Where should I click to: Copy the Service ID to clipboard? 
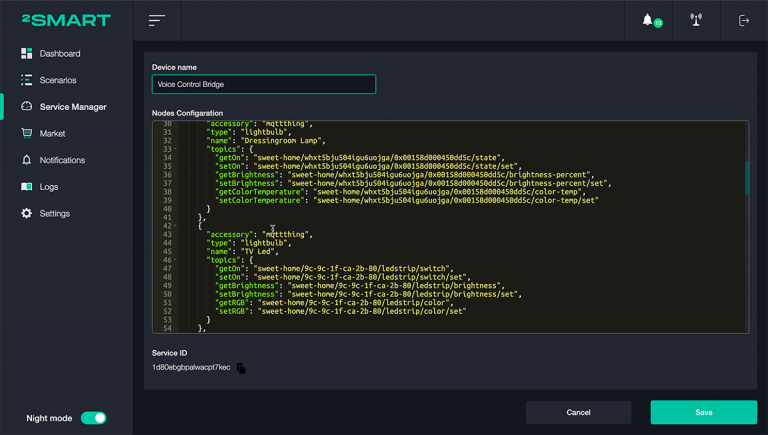pos(241,368)
